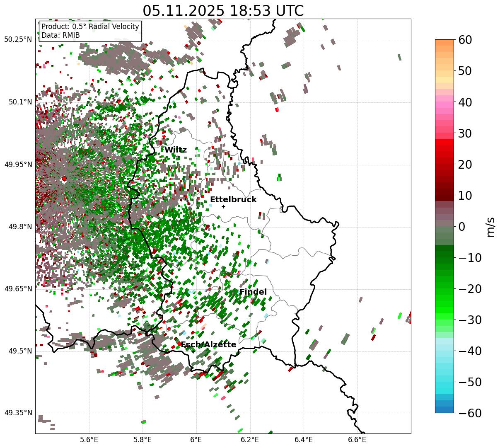Pick the dark green colorbar band near −10
Screen dimensions: 500x448
(444, 255)
